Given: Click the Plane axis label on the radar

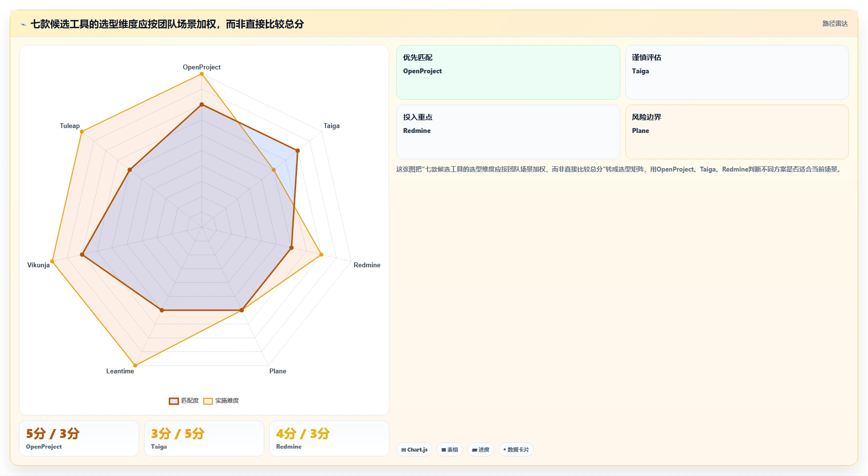Looking at the screenshot, I should pyautogui.click(x=278, y=371).
